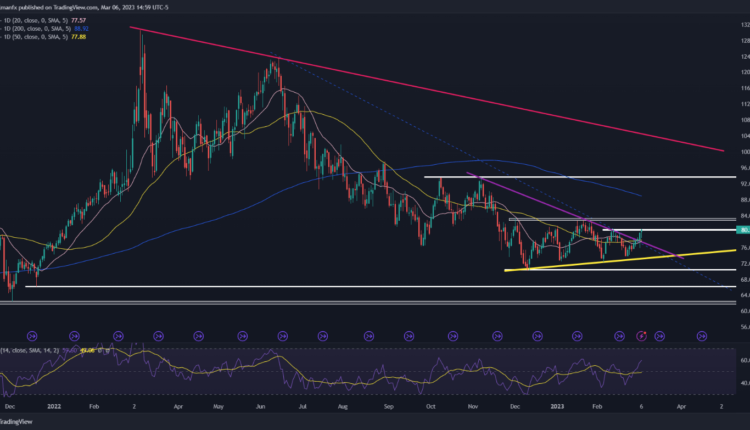The image size is (750, 430).
Task: Click the Oct label on time axis
Action: tap(433, 408)
